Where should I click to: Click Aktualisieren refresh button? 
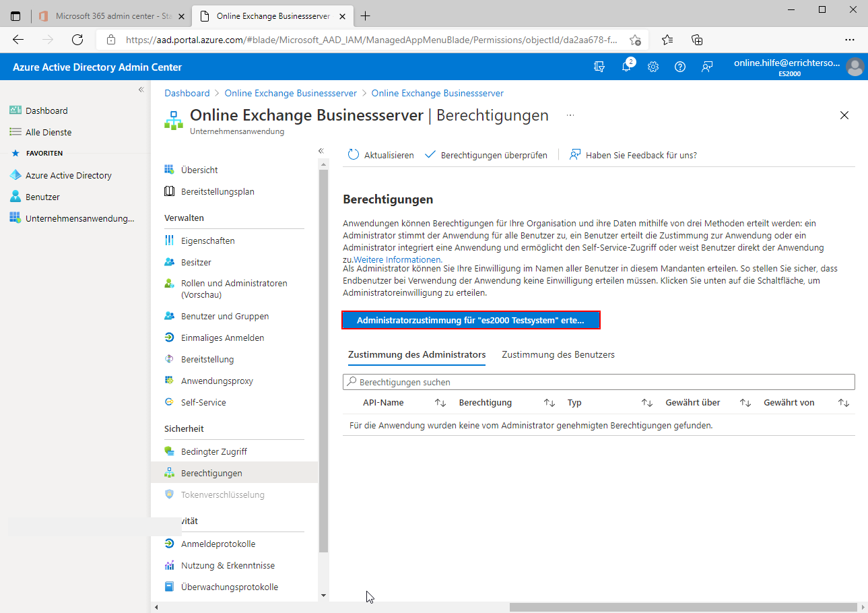[x=380, y=155]
